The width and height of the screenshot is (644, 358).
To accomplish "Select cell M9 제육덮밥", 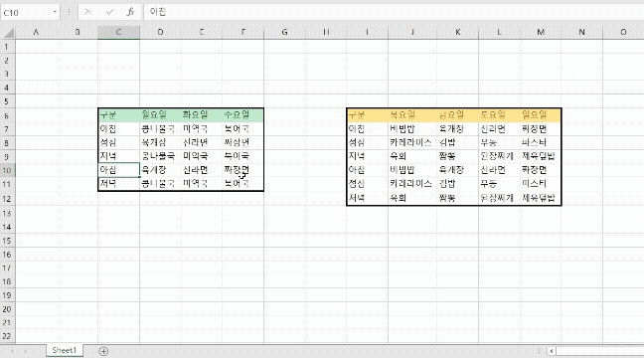I will click(541, 156).
